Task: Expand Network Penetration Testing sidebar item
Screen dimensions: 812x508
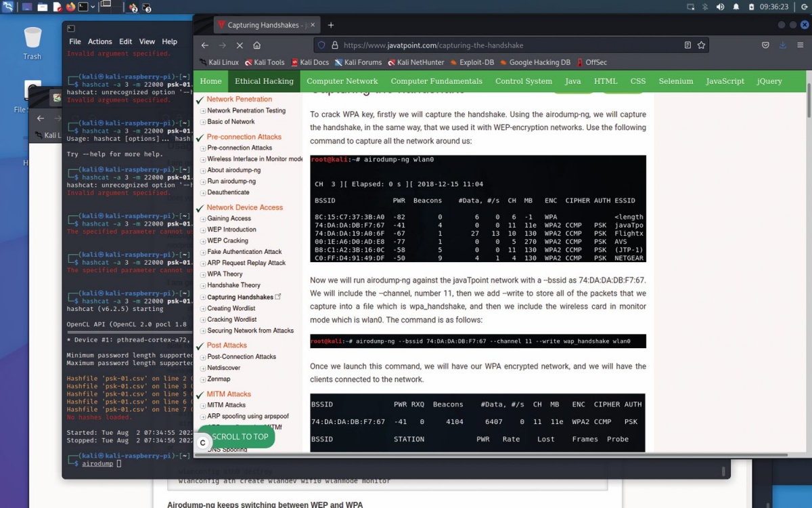Action: (246, 110)
